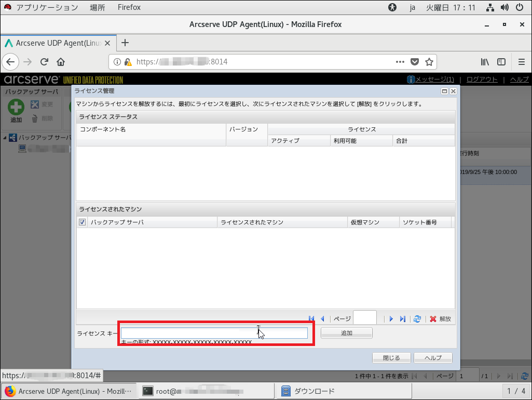This screenshot has width=532, height=400.
Task: Open the clock showing 火曜日 17:11
Action: pyautogui.click(x=451, y=7)
